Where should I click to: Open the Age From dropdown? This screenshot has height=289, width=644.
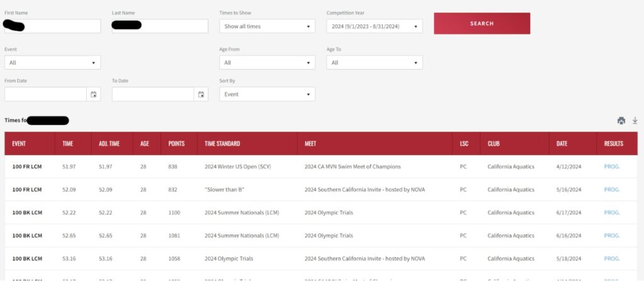(x=267, y=63)
